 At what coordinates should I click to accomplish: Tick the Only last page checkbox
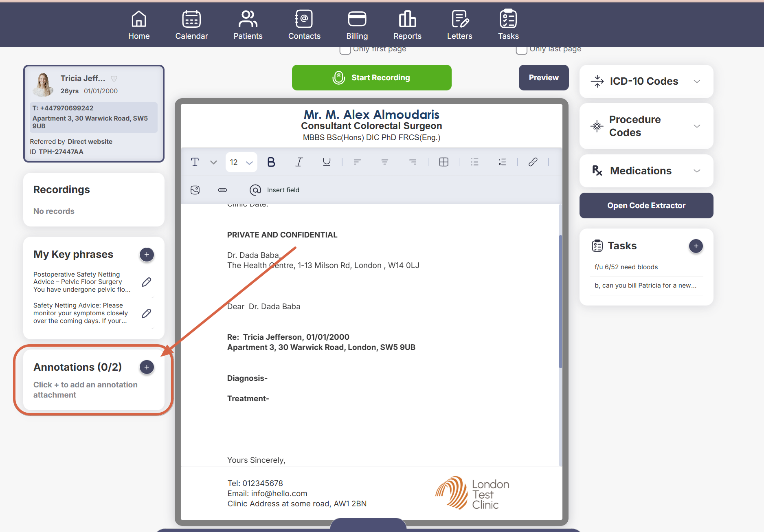521,50
